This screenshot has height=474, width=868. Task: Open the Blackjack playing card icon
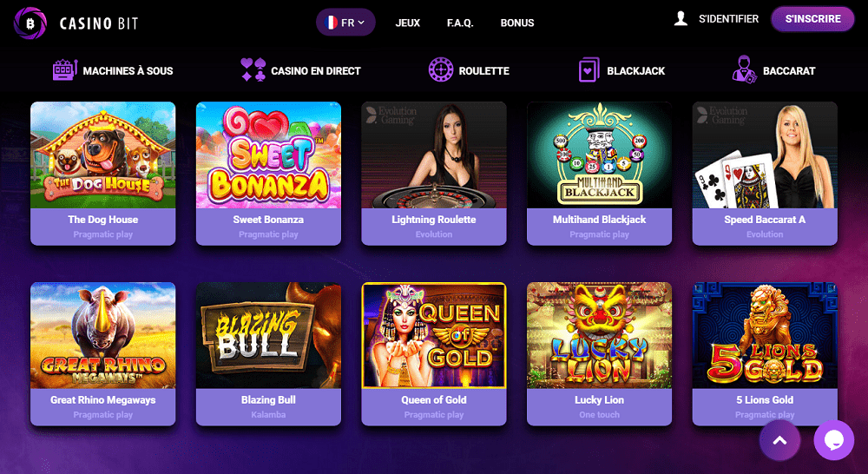coord(589,69)
